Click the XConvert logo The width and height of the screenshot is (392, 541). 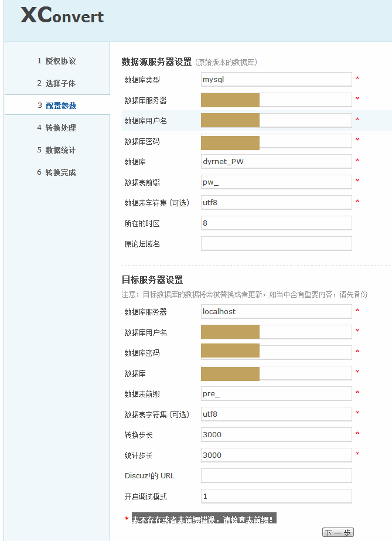[x=62, y=15]
